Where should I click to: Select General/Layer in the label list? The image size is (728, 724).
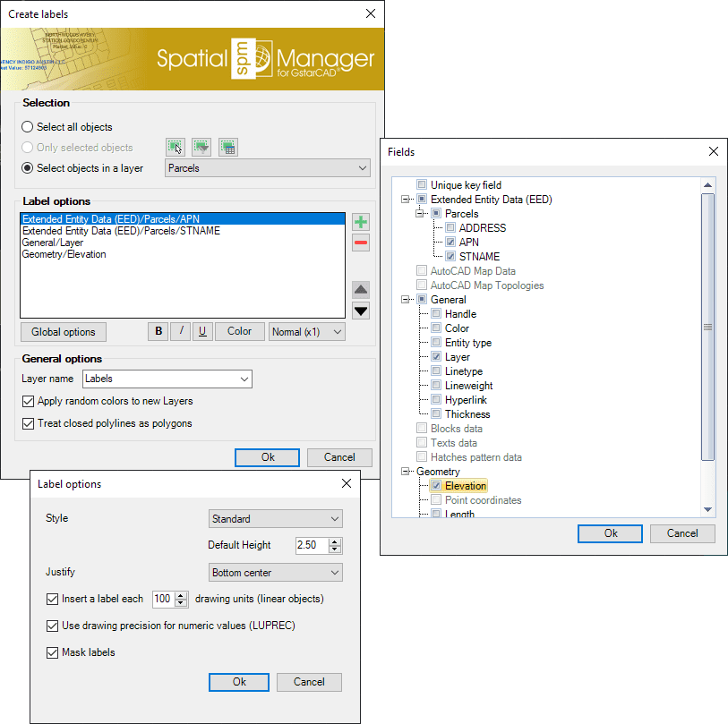pos(54,243)
